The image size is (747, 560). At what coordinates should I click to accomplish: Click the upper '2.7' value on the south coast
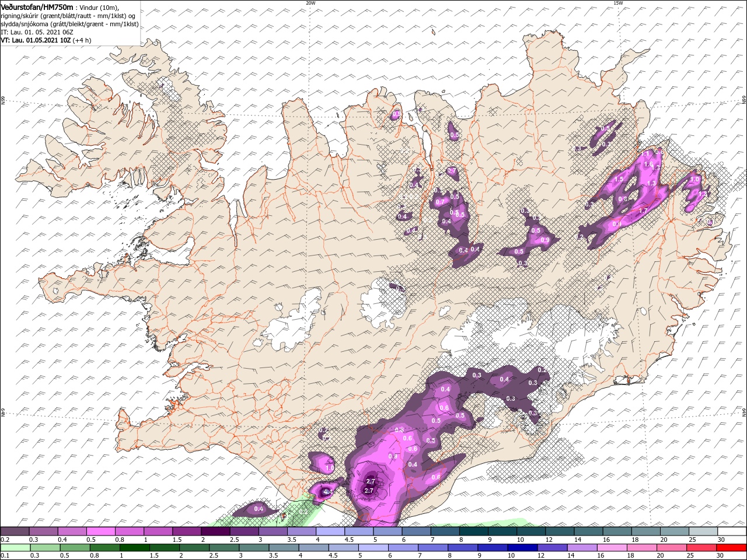(370, 481)
